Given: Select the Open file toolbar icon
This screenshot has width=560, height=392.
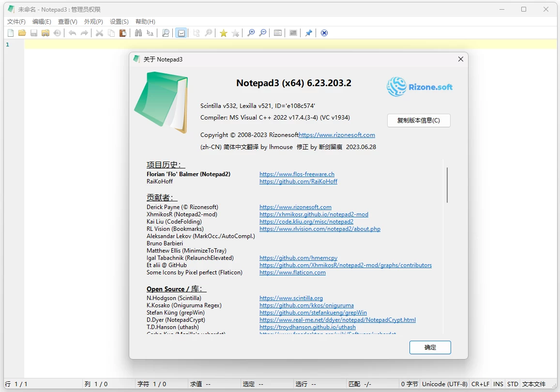Looking at the screenshot, I should [22, 32].
